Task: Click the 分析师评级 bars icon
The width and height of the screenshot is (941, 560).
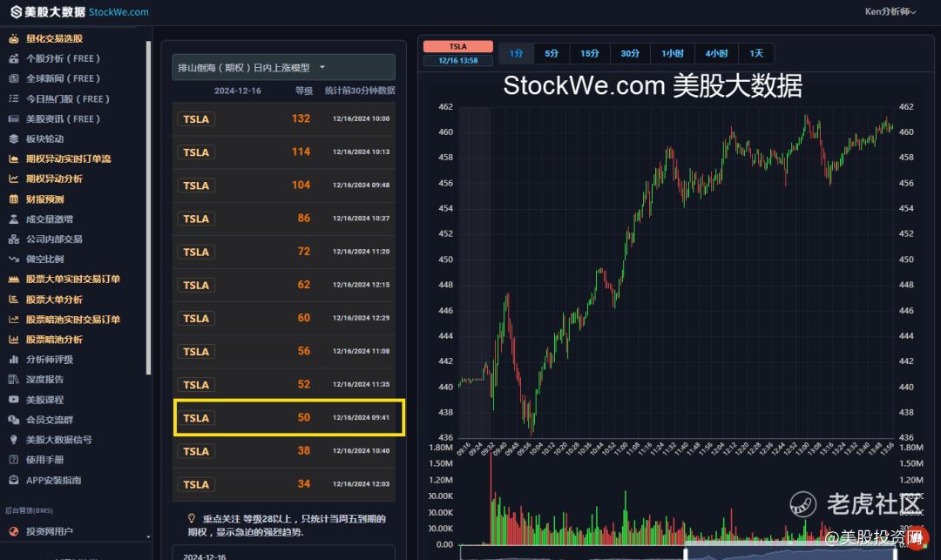Action: (x=13, y=360)
